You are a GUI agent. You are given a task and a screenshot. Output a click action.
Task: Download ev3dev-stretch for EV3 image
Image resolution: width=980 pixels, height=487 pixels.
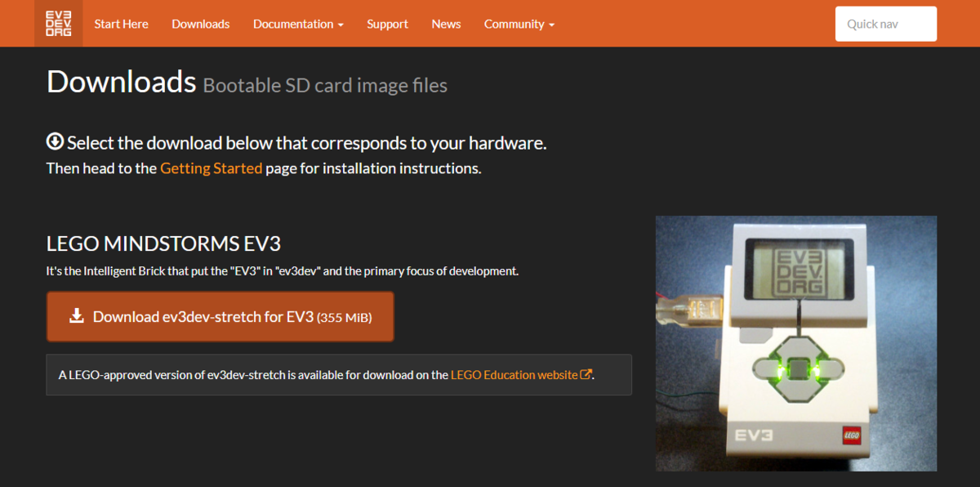coord(220,316)
